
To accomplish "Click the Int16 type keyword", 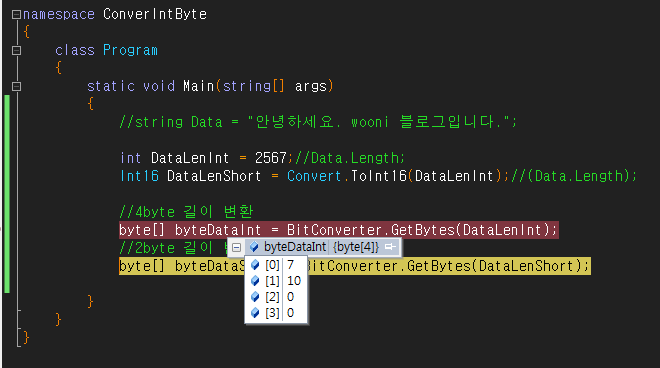I will pyautogui.click(x=139, y=176).
